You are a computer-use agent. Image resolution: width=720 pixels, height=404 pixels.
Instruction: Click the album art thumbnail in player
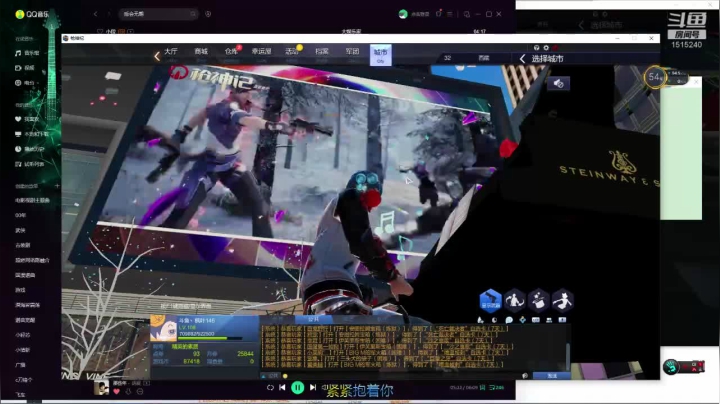101,387
